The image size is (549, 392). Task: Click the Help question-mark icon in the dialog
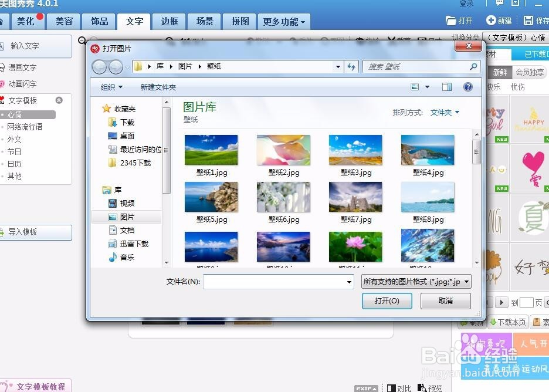tap(467, 87)
